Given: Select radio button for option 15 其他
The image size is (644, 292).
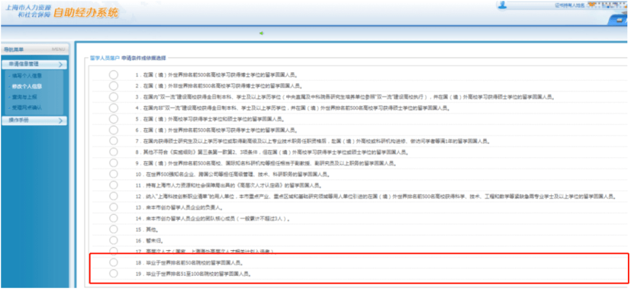Looking at the screenshot, I should 114,229.
